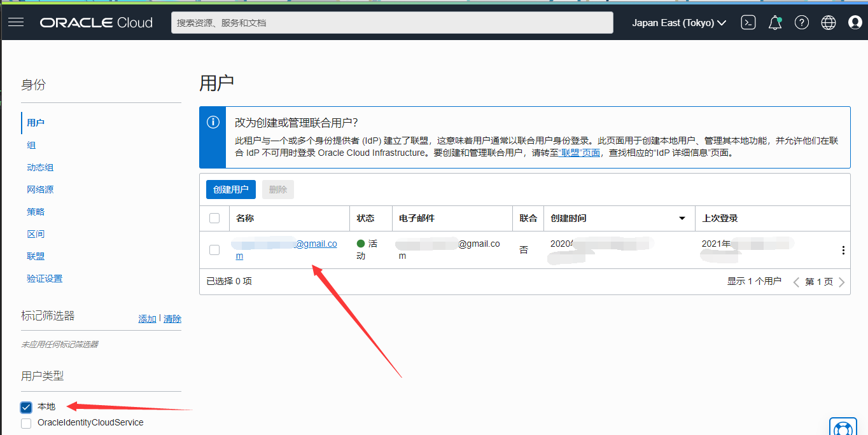The height and width of the screenshot is (435, 868).
Task: Click the resource search input field
Action: [391, 22]
